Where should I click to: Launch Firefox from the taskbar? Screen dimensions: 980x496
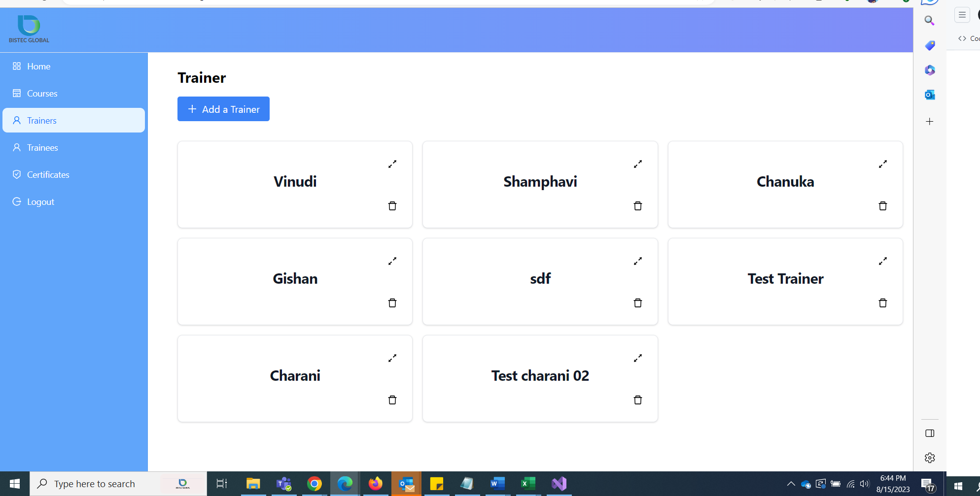[x=376, y=484]
